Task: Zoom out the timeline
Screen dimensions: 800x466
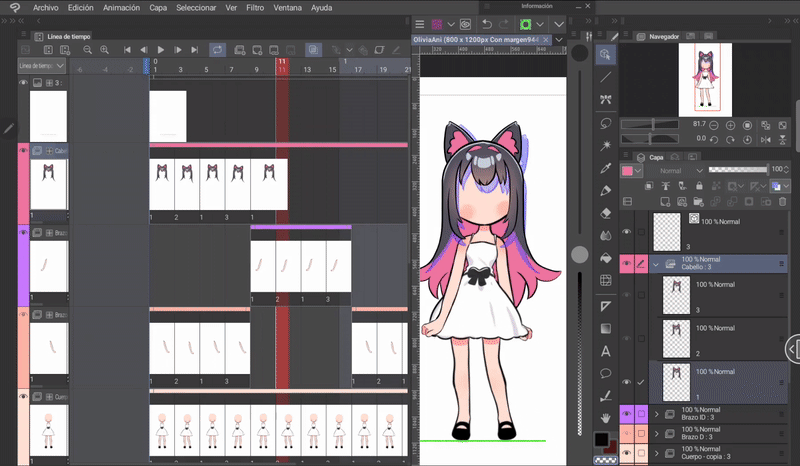Action: (x=88, y=50)
